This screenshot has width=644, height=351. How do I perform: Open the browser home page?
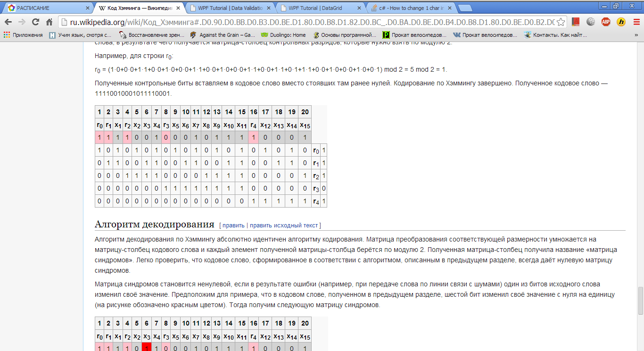point(49,22)
